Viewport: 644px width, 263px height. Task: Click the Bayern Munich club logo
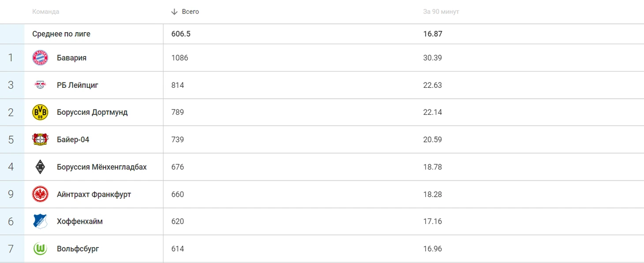(x=40, y=58)
